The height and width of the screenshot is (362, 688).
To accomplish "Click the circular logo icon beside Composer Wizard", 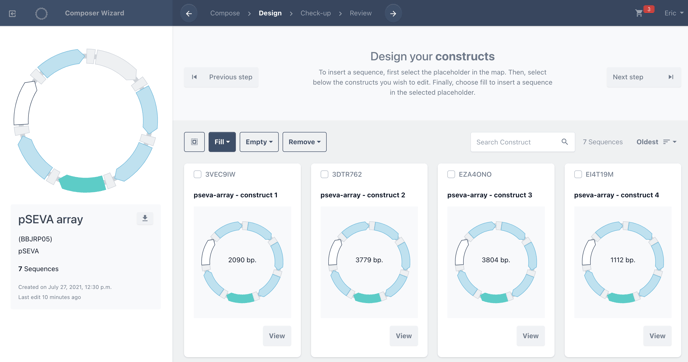I will tap(41, 14).
